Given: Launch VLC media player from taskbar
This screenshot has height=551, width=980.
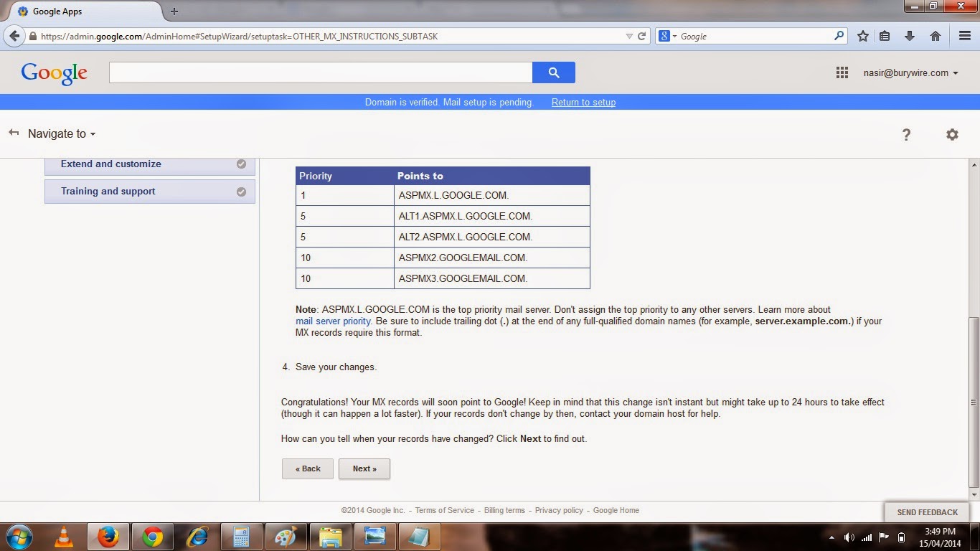Looking at the screenshot, I should point(64,537).
